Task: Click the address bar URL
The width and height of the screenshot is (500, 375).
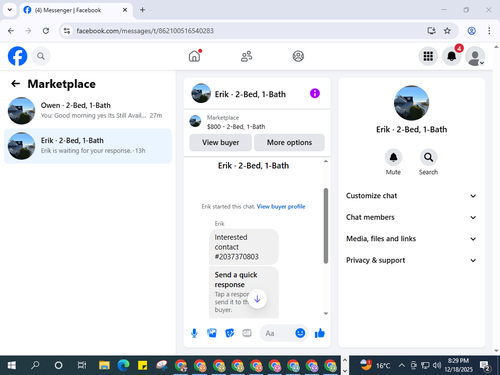Action: point(145,31)
